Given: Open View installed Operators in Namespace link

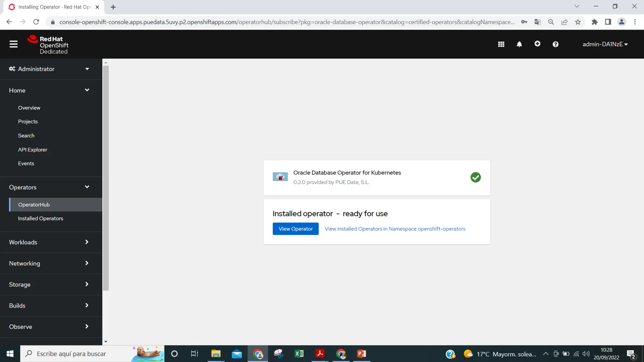Looking at the screenshot, I should pyautogui.click(x=395, y=229).
